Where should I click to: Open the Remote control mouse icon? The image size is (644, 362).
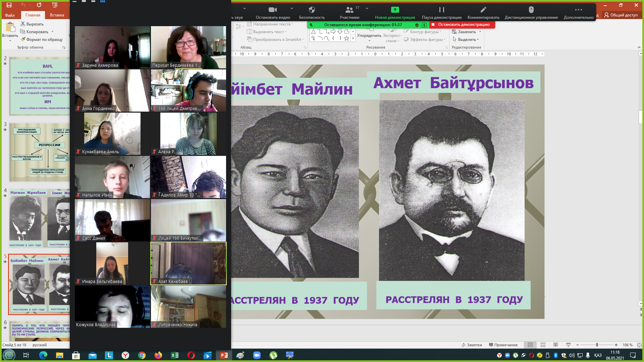coord(531,10)
